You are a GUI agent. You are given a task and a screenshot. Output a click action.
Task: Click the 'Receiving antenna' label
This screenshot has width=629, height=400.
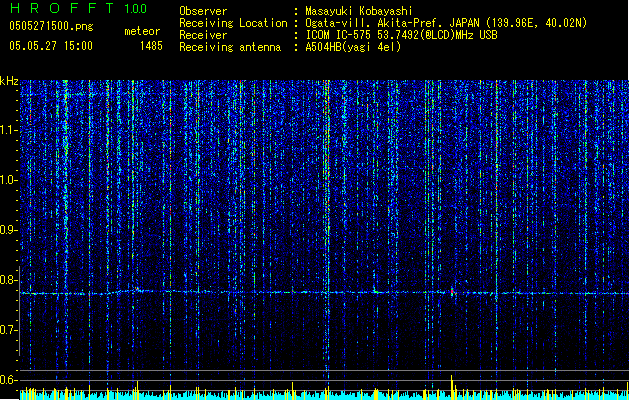[x=230, y=47]
